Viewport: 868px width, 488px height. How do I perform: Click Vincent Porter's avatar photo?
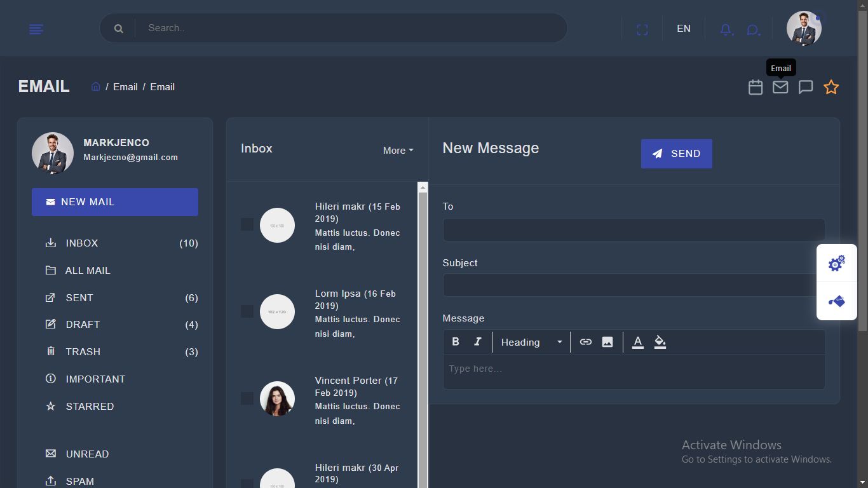click(277, 398)
